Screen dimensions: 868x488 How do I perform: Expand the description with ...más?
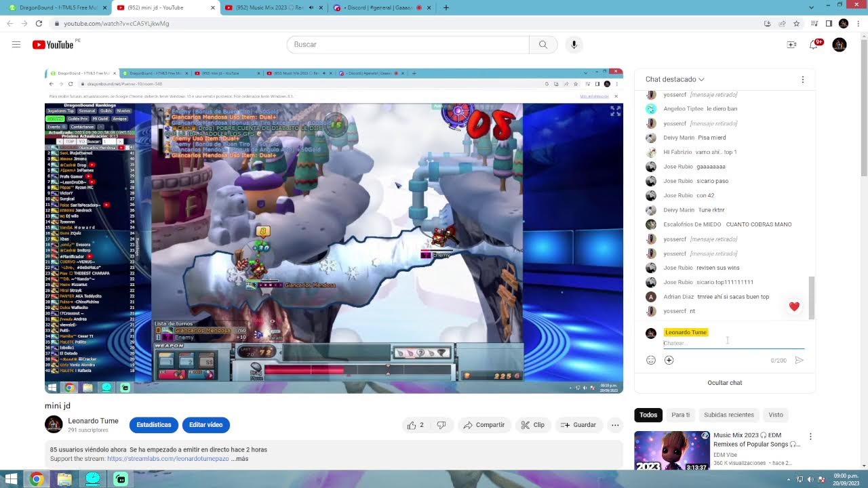pos(240,459)
